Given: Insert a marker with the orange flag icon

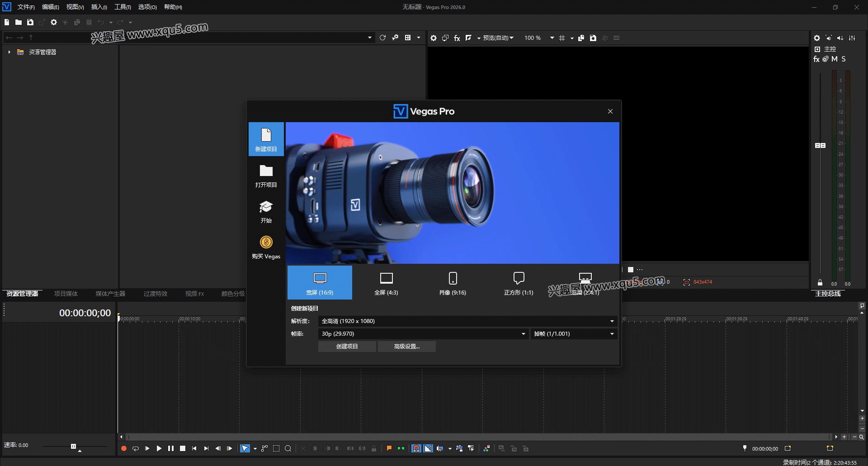Looking at the screenshot, I should 389,448.
